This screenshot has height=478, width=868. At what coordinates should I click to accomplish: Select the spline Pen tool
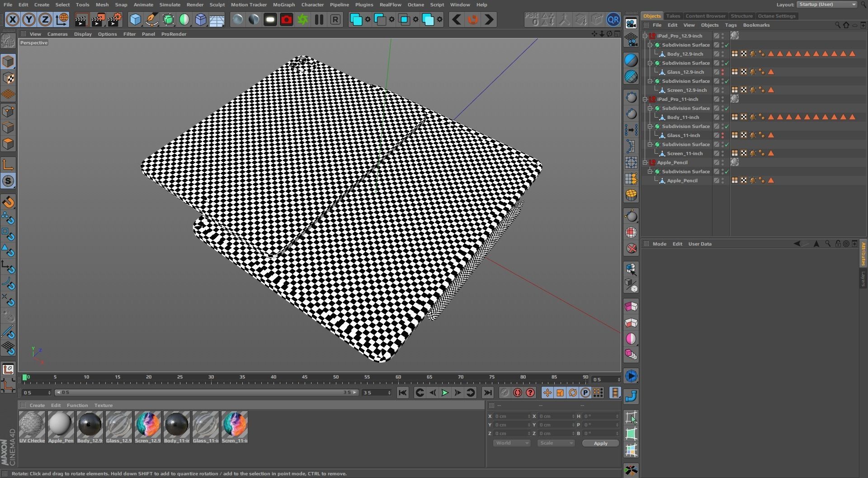click(x=152, y=19)
